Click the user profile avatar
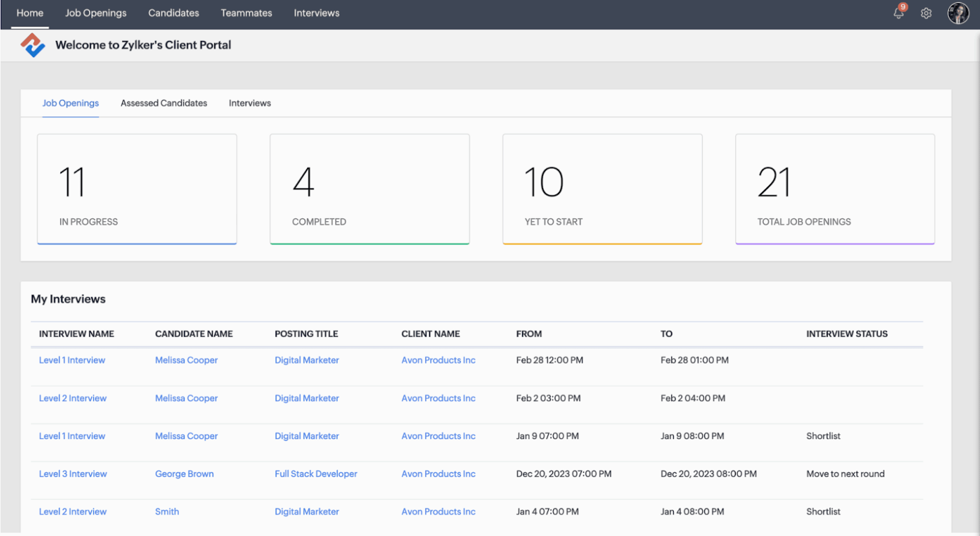 coord(958,13)
